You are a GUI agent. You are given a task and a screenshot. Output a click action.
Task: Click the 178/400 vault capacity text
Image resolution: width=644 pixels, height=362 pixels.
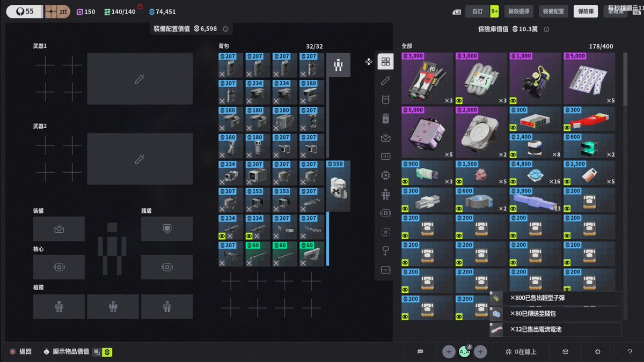[601, 47]
